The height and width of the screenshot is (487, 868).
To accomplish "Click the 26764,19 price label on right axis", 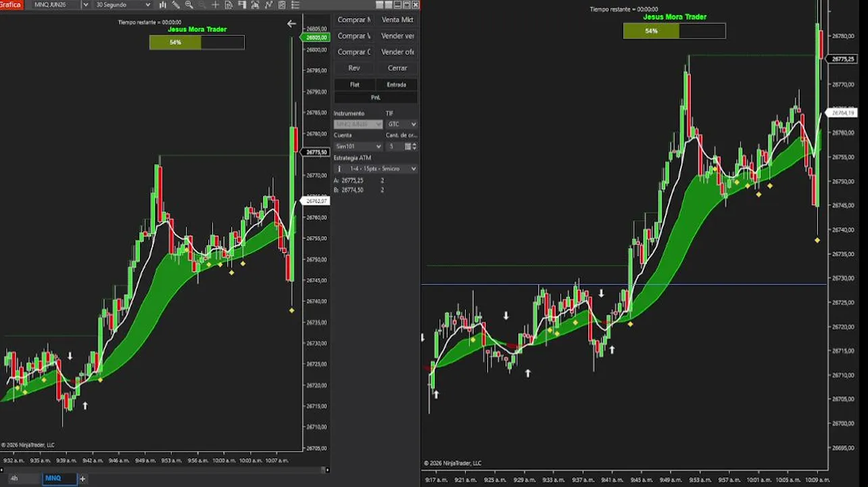I will point(842,113).
